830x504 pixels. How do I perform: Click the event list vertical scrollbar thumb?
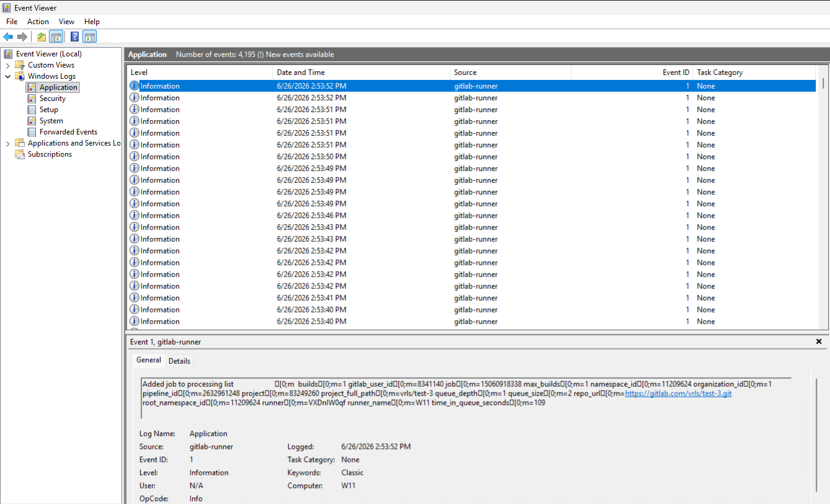[x=823, y=83]
